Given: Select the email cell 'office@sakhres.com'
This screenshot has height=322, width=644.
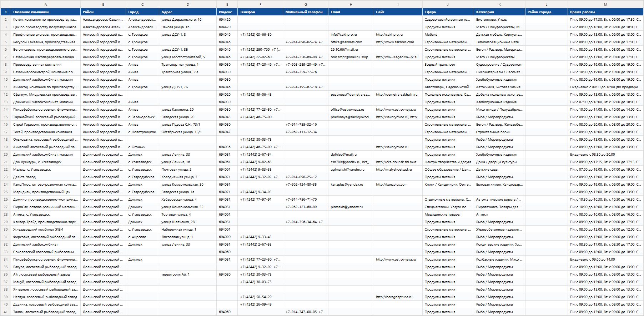Looking at the screenshot, I should [351, 42].
